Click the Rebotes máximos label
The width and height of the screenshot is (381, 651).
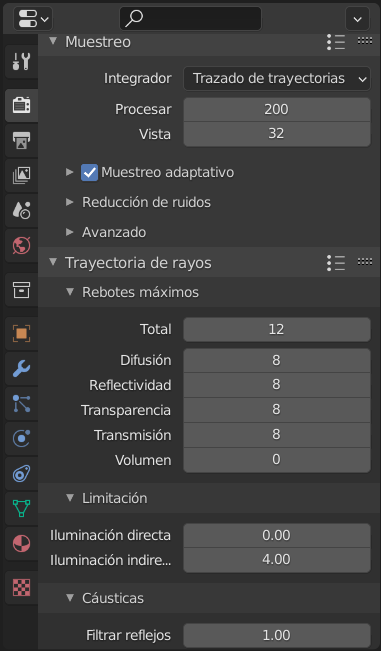140,292
